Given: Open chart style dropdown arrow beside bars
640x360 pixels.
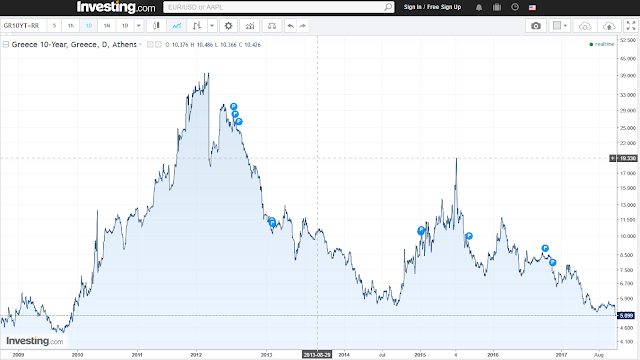Looking at the screenshot, I should (212, 26).
